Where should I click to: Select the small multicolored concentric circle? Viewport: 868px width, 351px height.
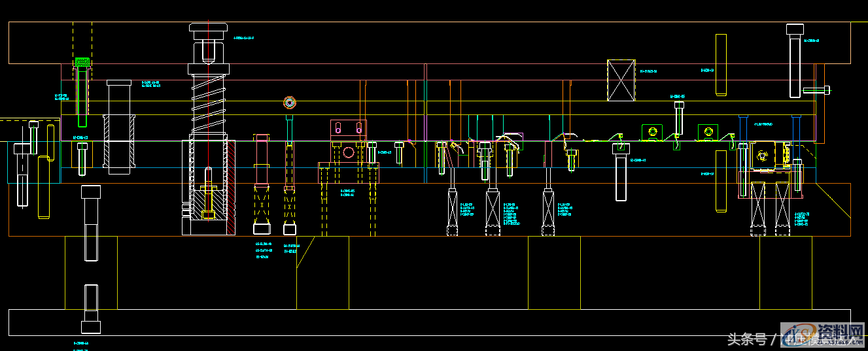pos(289,102)
